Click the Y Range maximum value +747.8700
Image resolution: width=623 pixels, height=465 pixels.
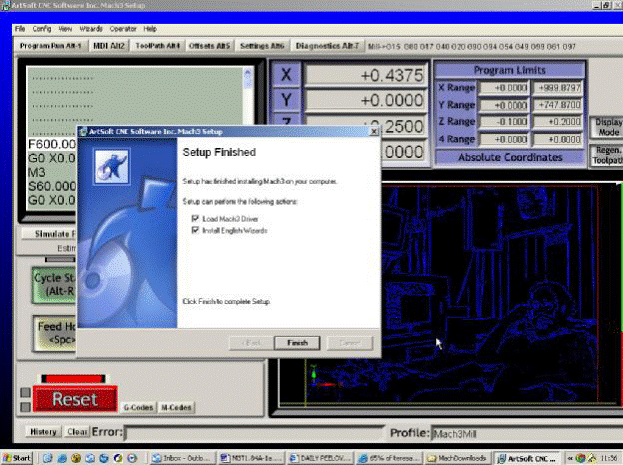tap(557, 105)
